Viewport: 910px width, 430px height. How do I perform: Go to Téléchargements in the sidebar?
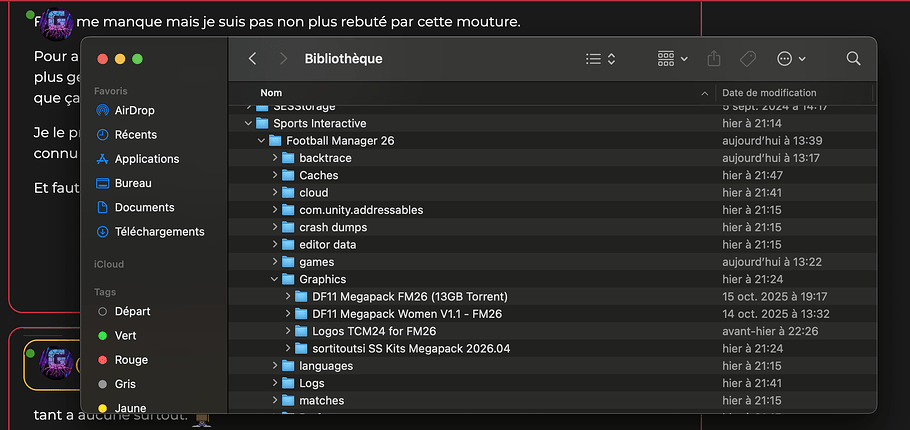click(x=159, y=232)
